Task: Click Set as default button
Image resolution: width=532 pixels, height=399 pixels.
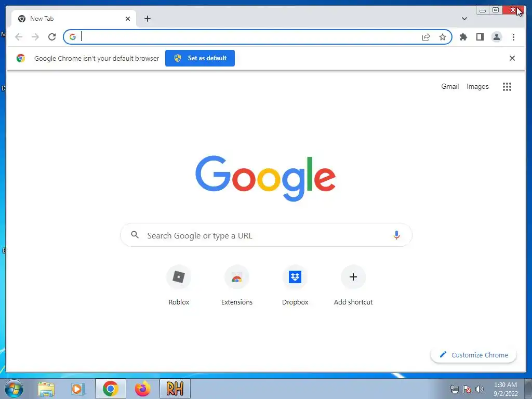Action: point(200,58)
